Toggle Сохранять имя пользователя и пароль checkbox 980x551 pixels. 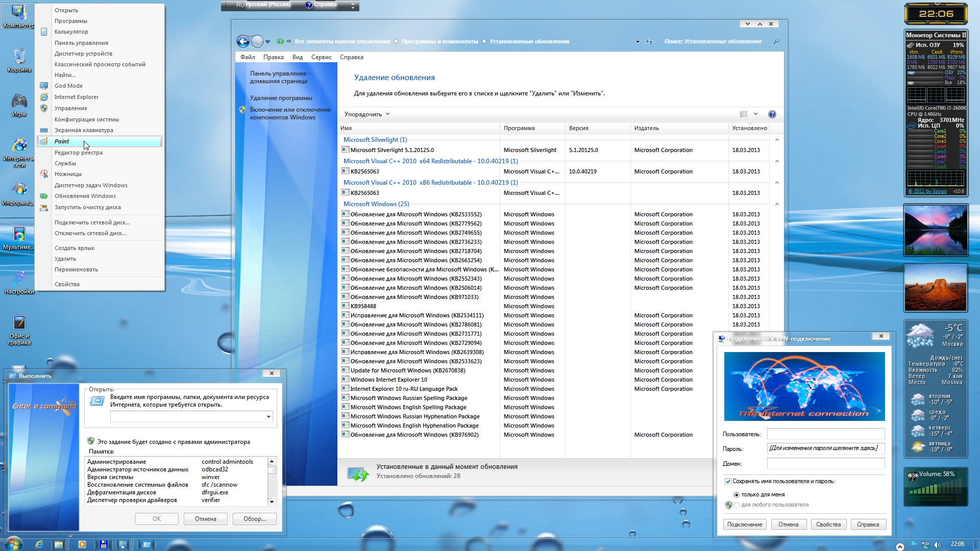tap(728, 481)
